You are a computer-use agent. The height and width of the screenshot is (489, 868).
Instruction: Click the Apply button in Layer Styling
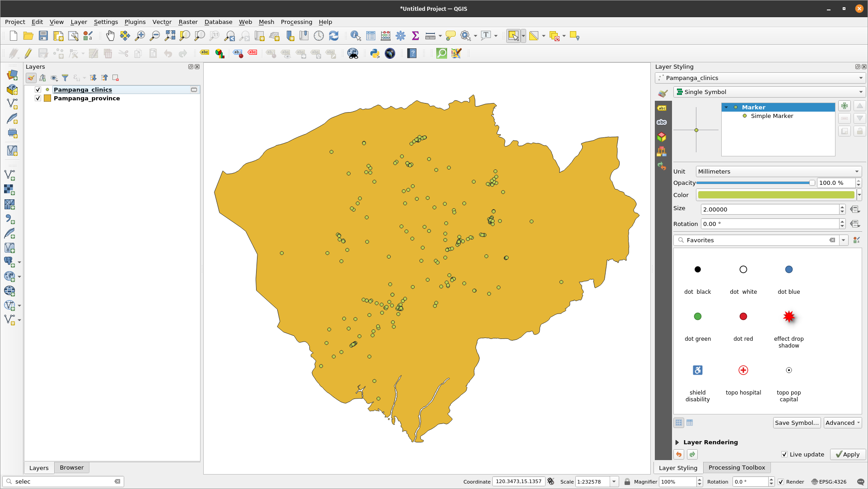(846, 454)
